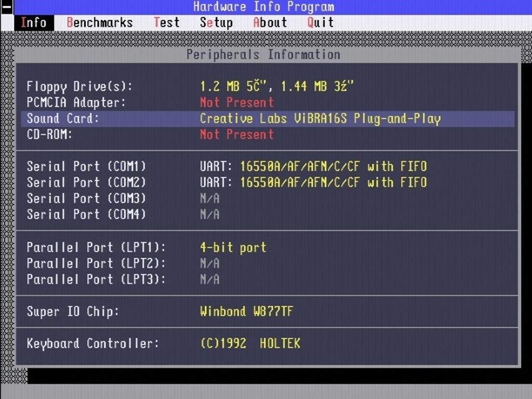Click the N/A value for LPT2
Viewport: 532px width, 399px height.
210,263
